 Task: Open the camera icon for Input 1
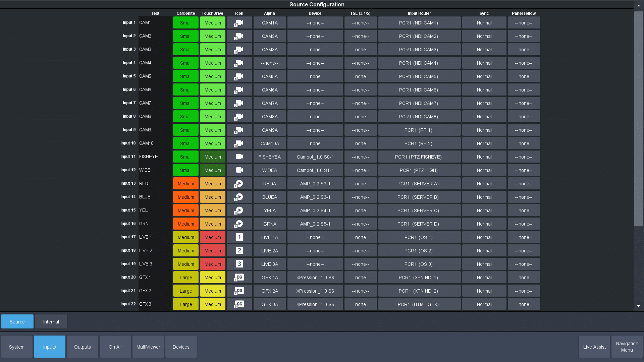tap(239, 23)
